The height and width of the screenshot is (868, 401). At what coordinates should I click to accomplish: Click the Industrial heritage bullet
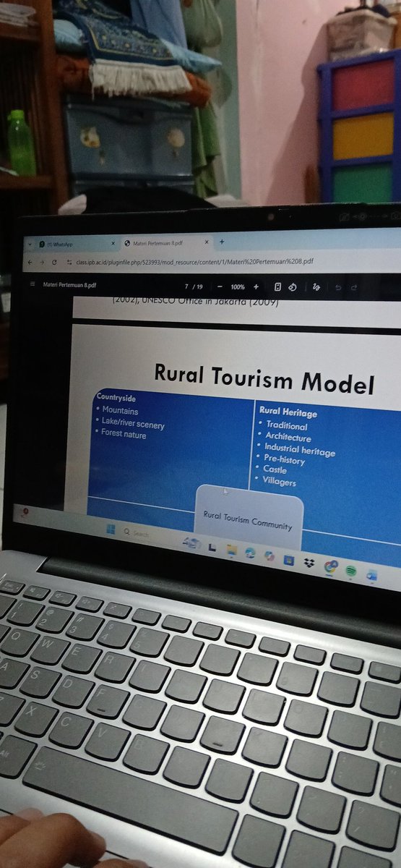(x=299, y=450)
